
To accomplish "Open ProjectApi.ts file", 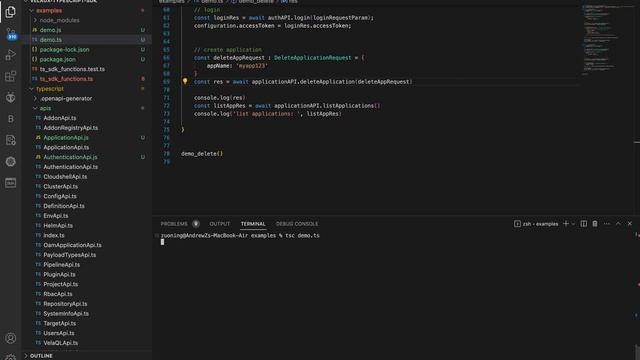I will [x=60, y=284].
